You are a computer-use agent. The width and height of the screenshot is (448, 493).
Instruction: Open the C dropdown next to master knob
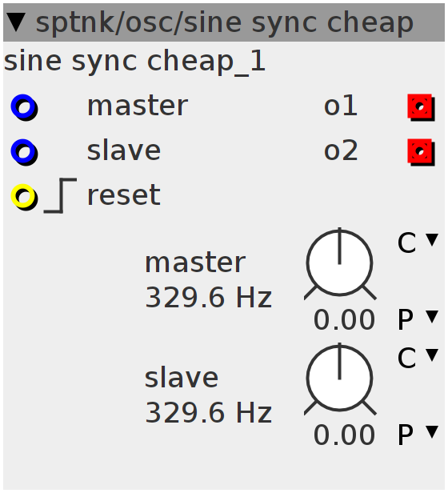click(418, 242)
